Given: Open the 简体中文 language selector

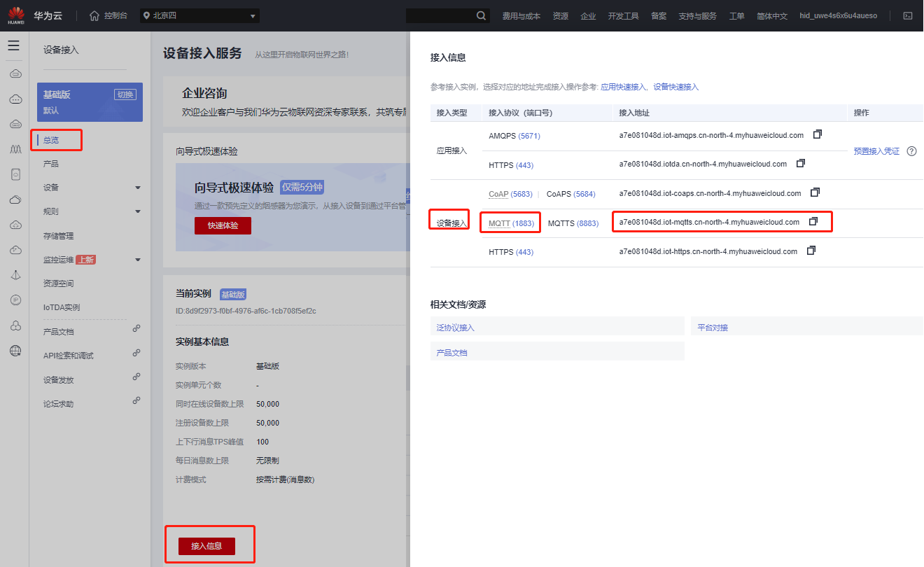Looking at the screenshot, I should (x=772, y=16).
